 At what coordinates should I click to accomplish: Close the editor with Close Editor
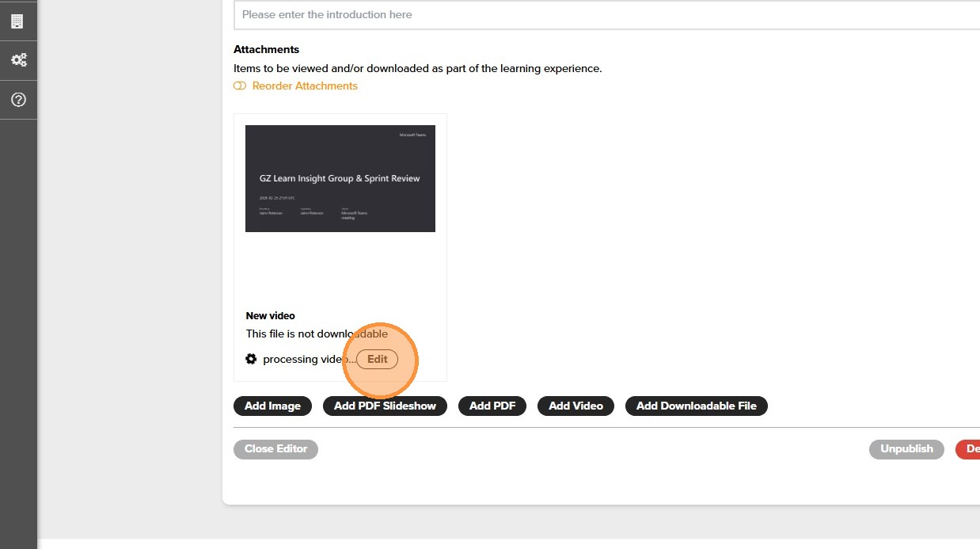(x=275, y=448)
